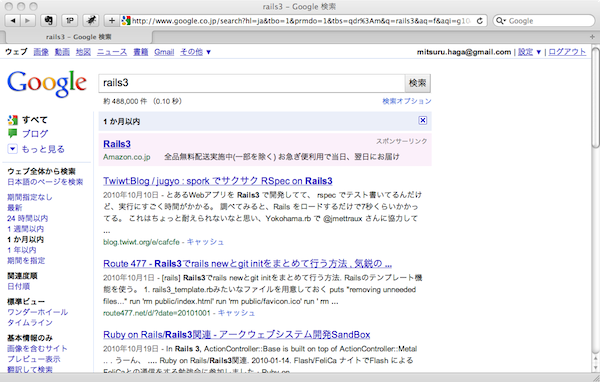The width and height of the screenshot is (600, 382).
Task: Click blog.twiwt.org/e/cafcfe green URL text
Action: point(141,242)
